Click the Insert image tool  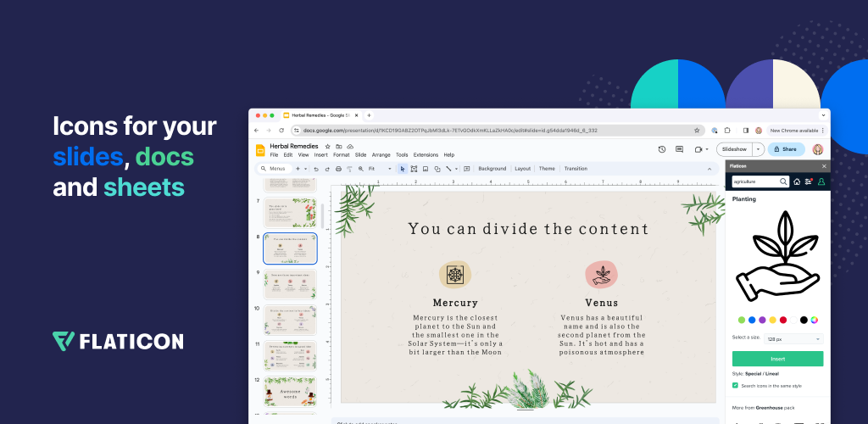tap(426, 169)
